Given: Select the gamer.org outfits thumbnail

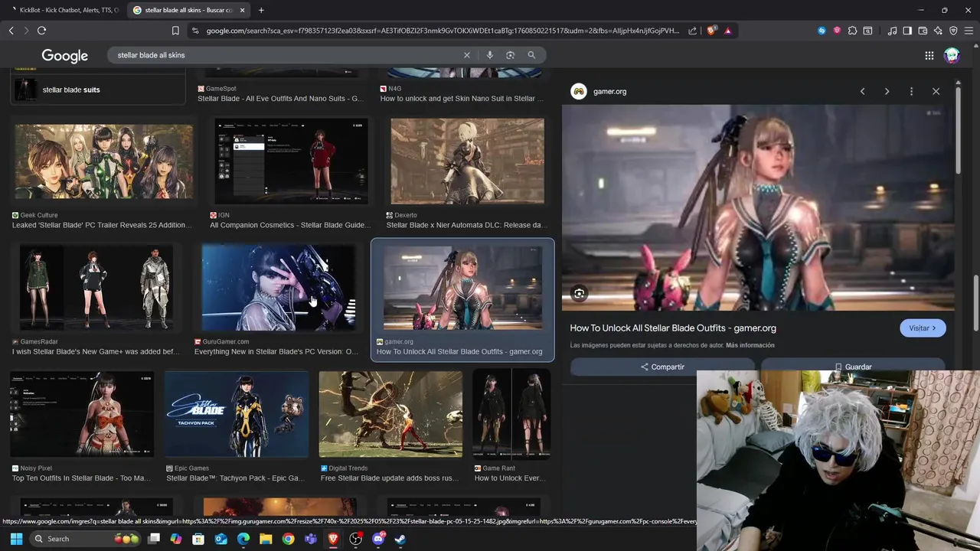Looking at the screenshot, I should point(462,288).
